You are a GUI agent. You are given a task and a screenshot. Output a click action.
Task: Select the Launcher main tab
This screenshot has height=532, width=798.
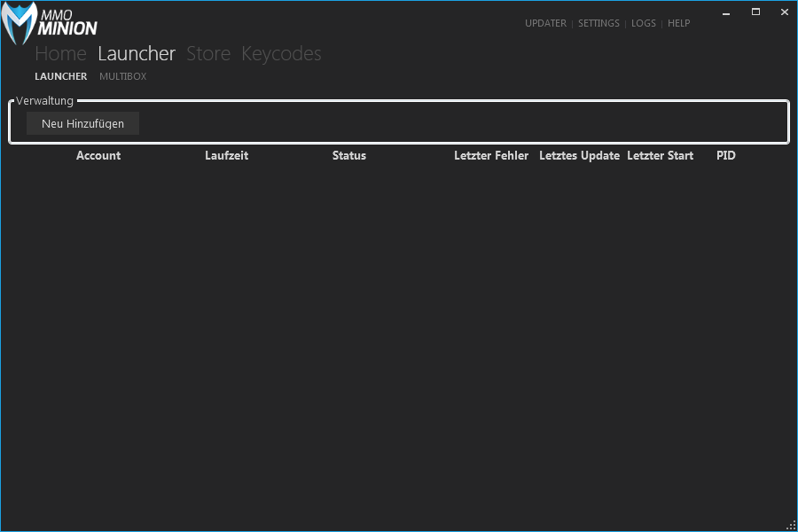tap(137, 53)
